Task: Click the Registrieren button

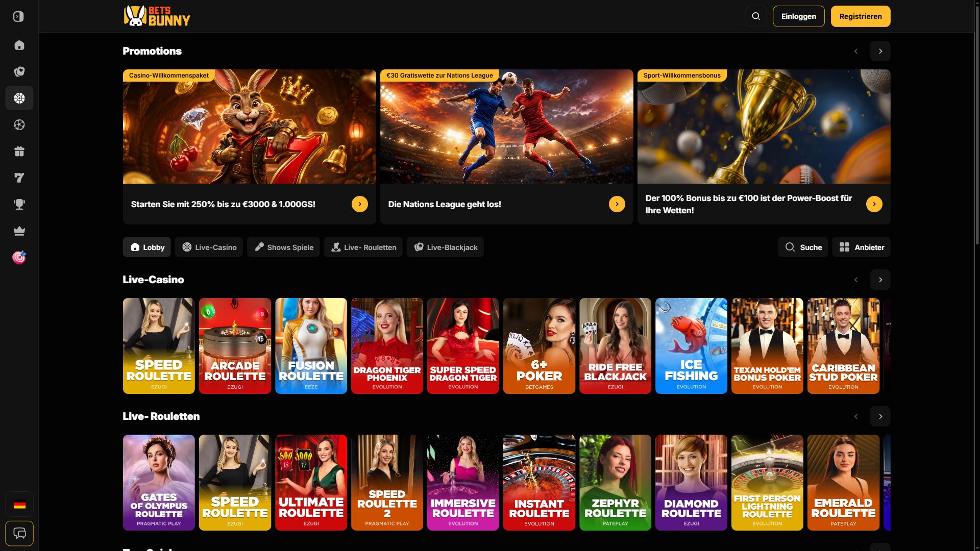Action: [861, 16]
